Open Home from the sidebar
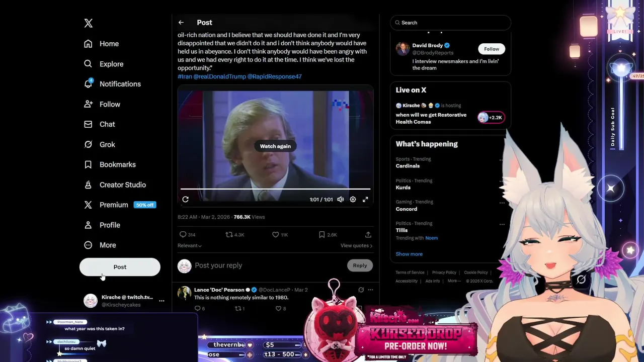Image resolution: width=644 pixels, height=362 pixels. [102, 44]
